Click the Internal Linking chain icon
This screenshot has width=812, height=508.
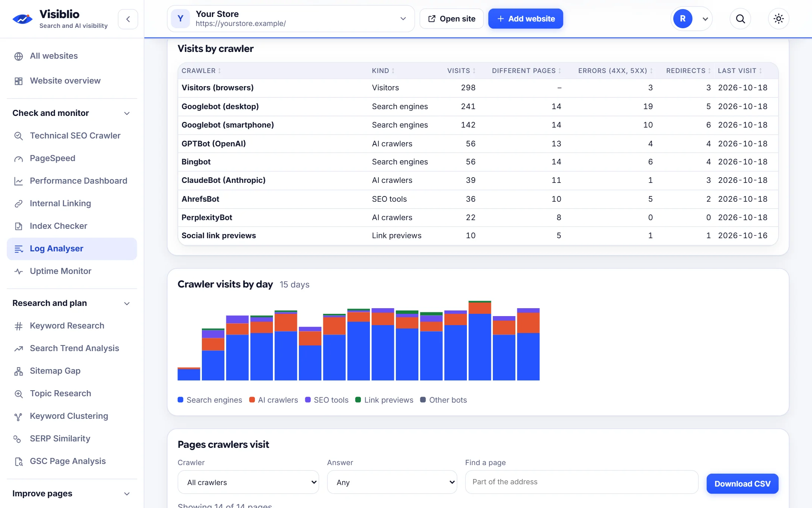[x=18, y=204]
